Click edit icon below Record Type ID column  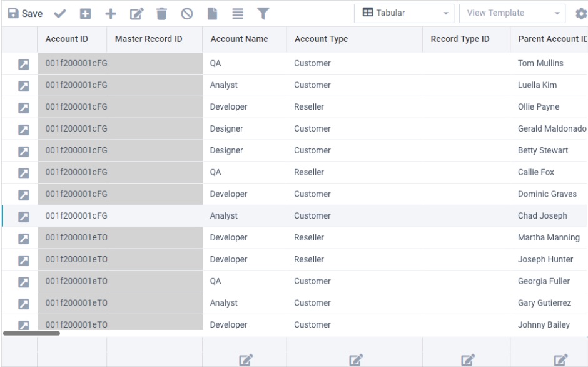(467, 359)
